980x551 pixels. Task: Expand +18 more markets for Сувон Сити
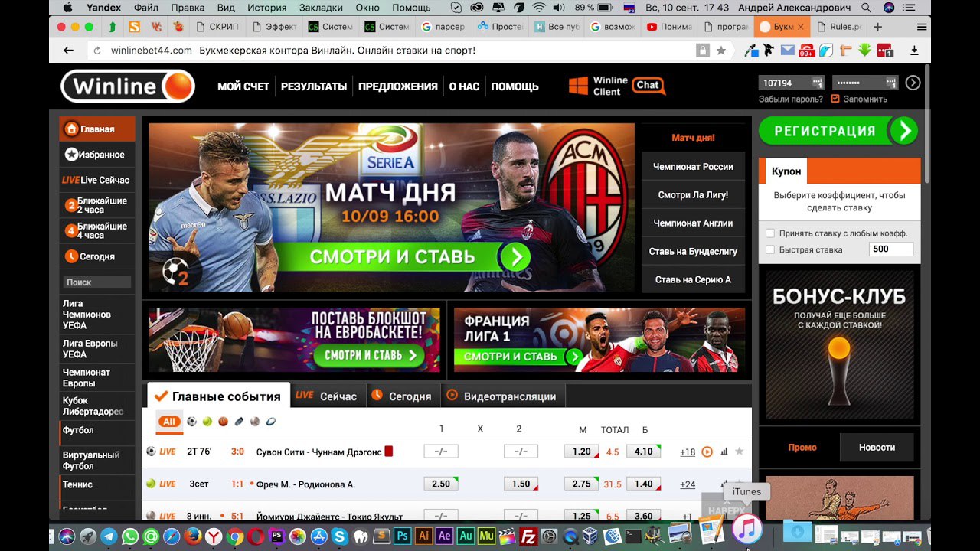coord(688,452)
